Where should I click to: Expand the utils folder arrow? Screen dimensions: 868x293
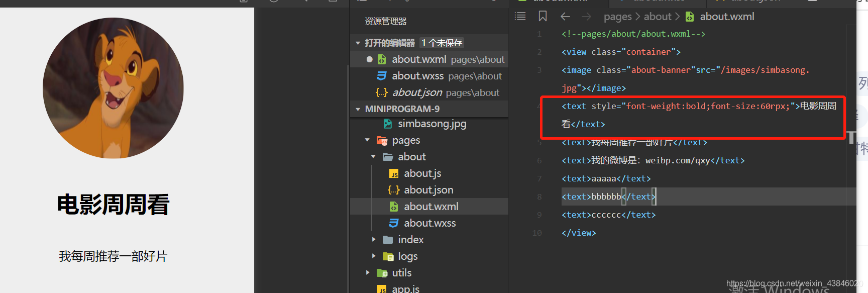367,273
